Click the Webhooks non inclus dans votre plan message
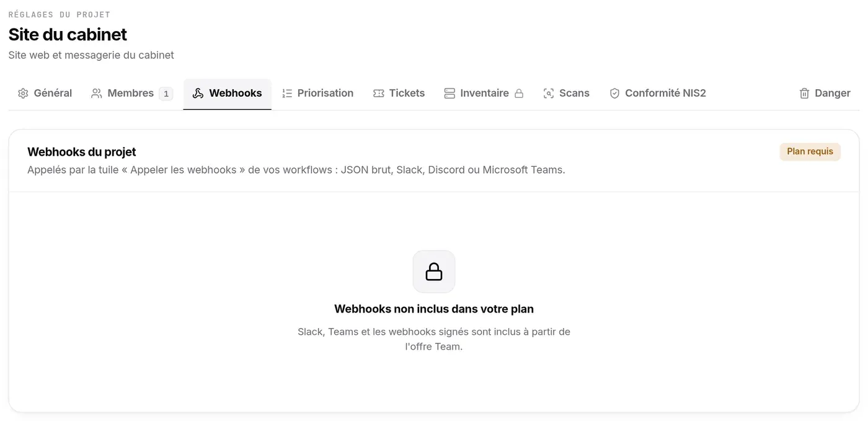 434,309
